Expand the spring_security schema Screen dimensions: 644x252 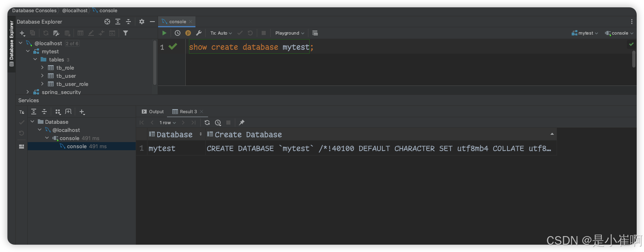pyautogui.click(x=28, y=92)
